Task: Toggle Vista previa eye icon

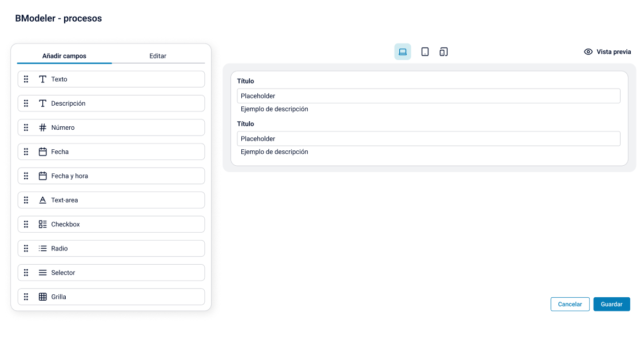Action: 588,52
